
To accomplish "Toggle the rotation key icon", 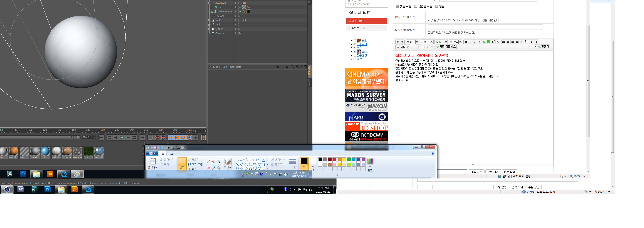I will 183,137.
